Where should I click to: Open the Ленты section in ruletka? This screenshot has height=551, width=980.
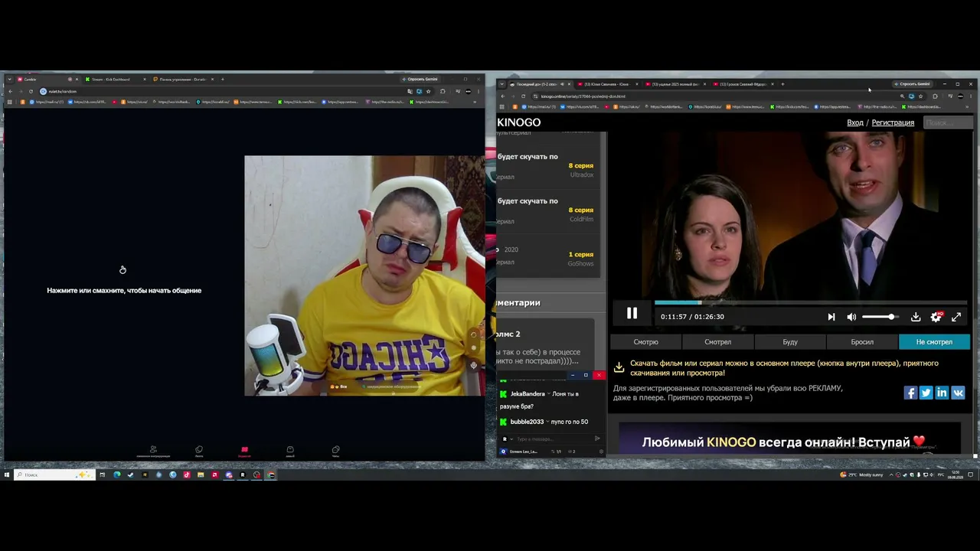199,452
